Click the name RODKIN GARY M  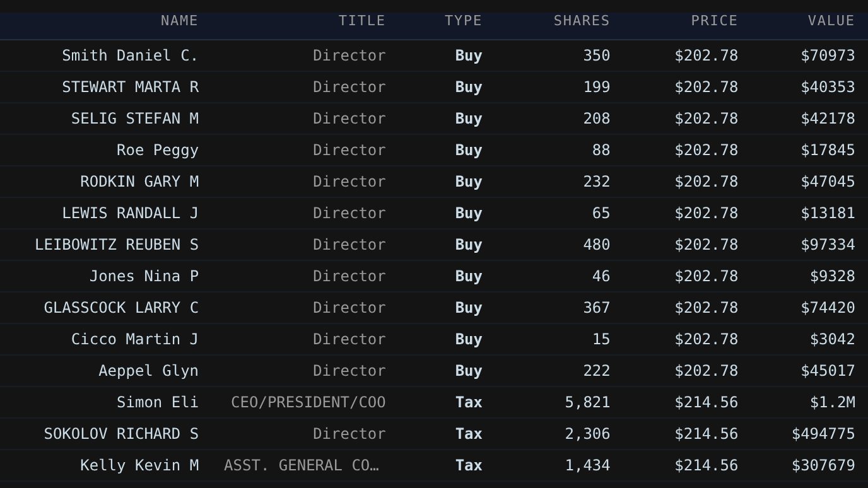tap(139, 182)
